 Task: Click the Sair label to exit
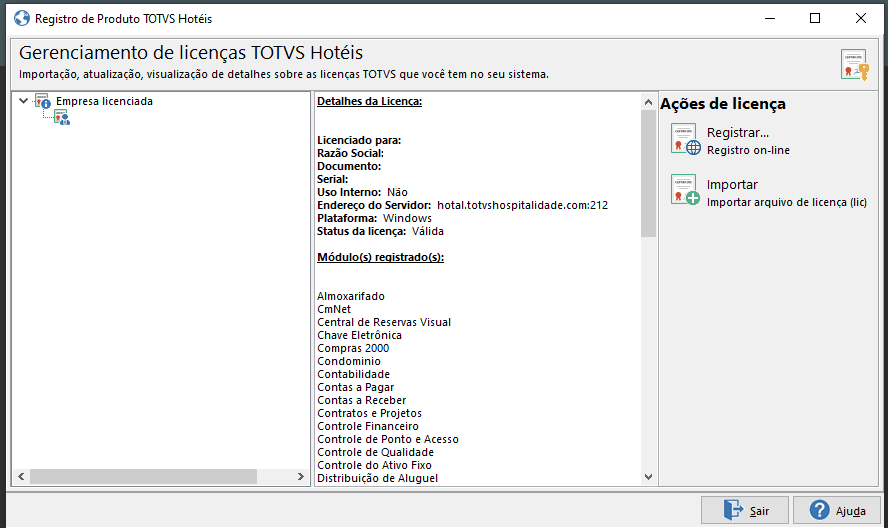[x=759, y=511]
